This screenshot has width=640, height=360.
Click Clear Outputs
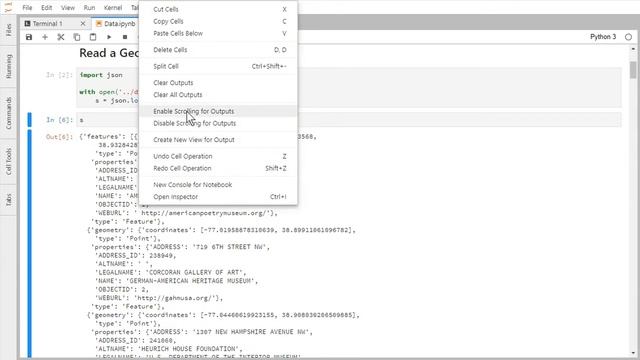click(x=218, y=82)
